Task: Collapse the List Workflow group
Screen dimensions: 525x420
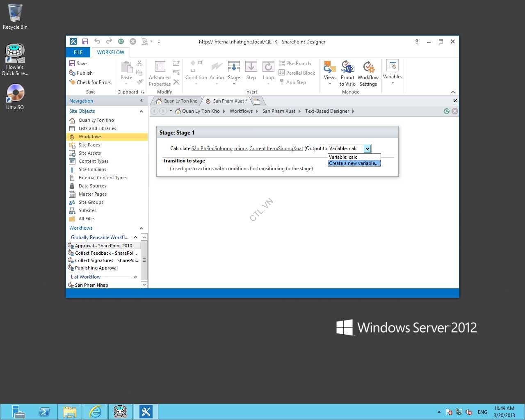Action: tap(135, 277)
